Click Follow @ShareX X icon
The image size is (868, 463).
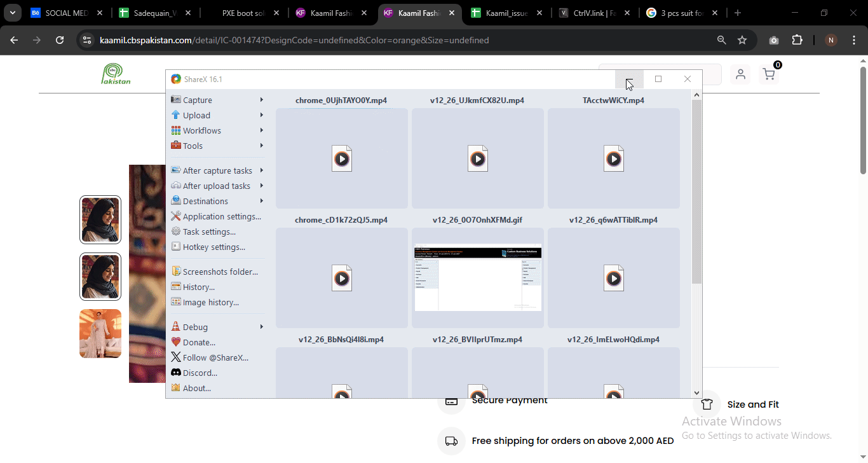tap(176, 357)
